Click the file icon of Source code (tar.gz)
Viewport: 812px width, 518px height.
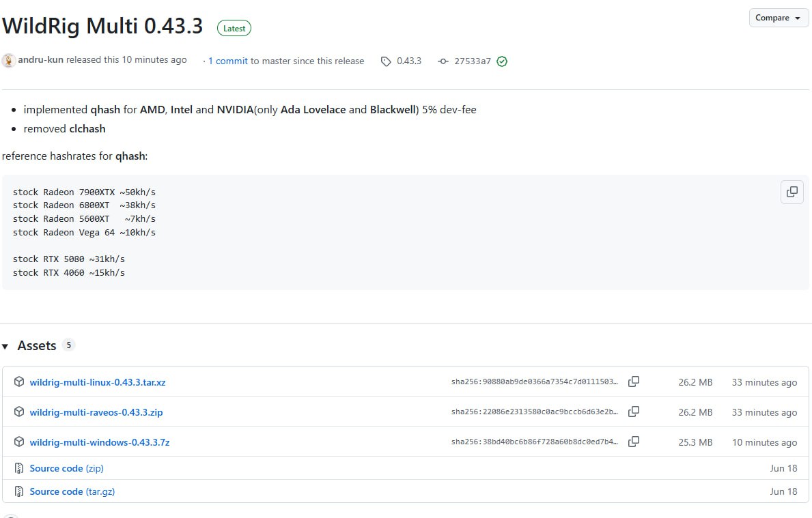pyautogui.click(x=19, y=491)
